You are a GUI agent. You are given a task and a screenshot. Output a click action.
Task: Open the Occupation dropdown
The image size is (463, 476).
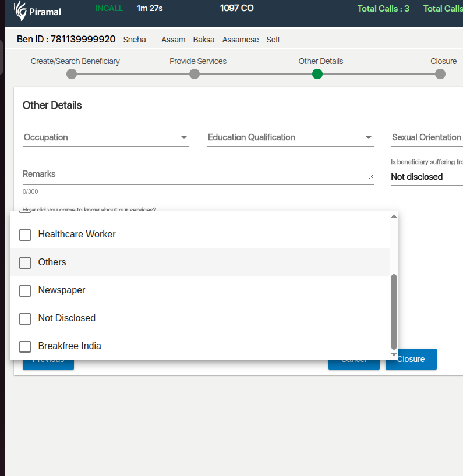point(105,138)
